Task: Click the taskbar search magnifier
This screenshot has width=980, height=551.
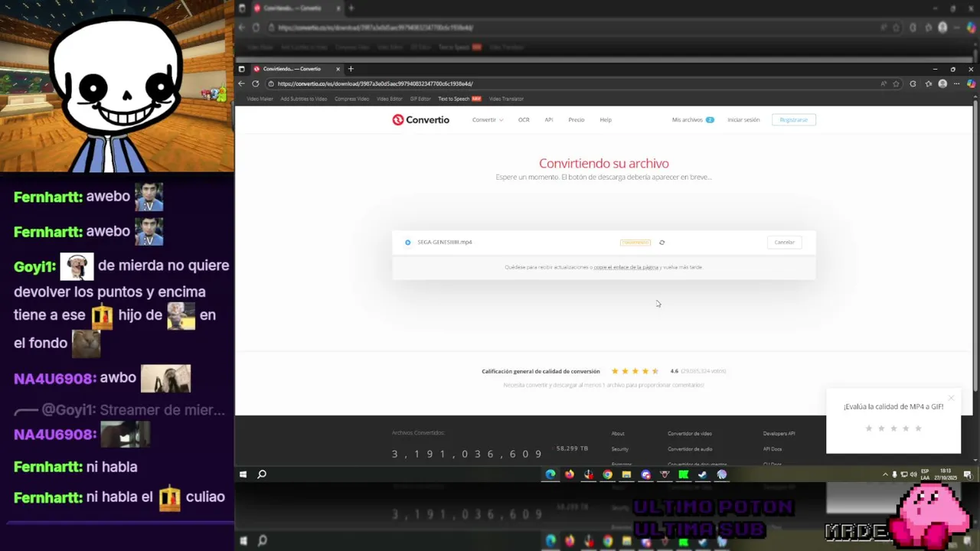Action: [262, 474]
